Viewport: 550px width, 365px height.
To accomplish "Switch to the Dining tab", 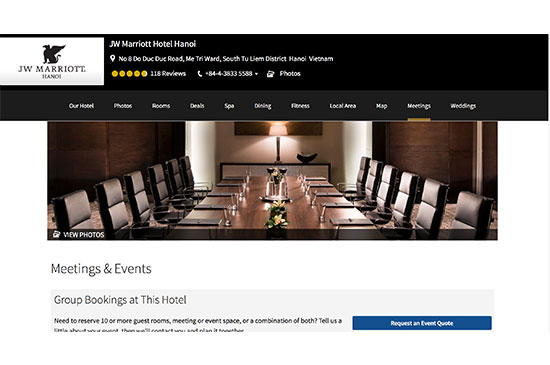I will tap(263, 106).
